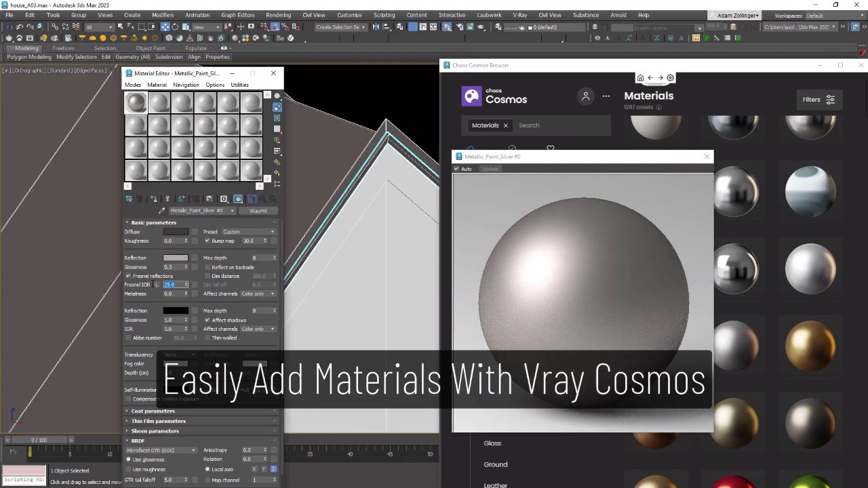The image size is (868, 488).
Task: Click Geometry (All) ribbon button
Action: [x=133, y=57]
